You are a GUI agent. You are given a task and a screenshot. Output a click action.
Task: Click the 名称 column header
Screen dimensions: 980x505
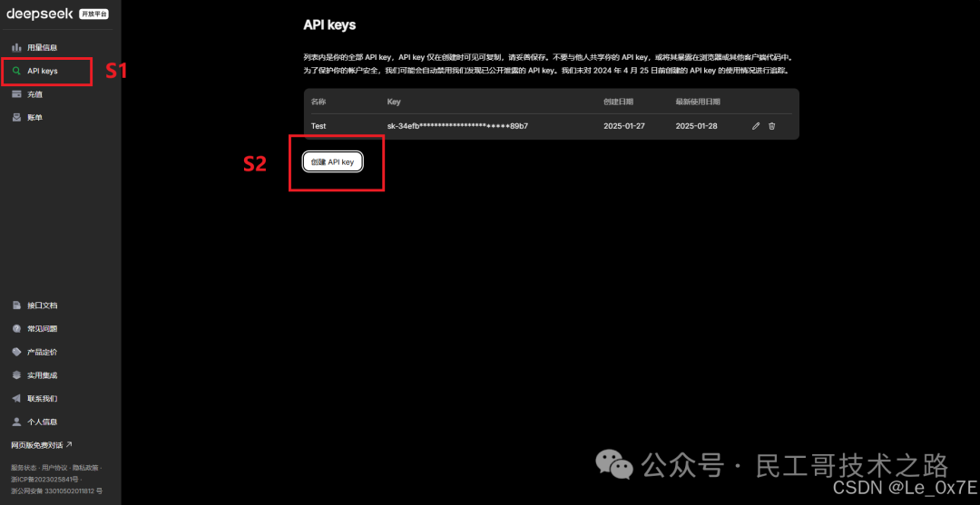click(318, 102)
